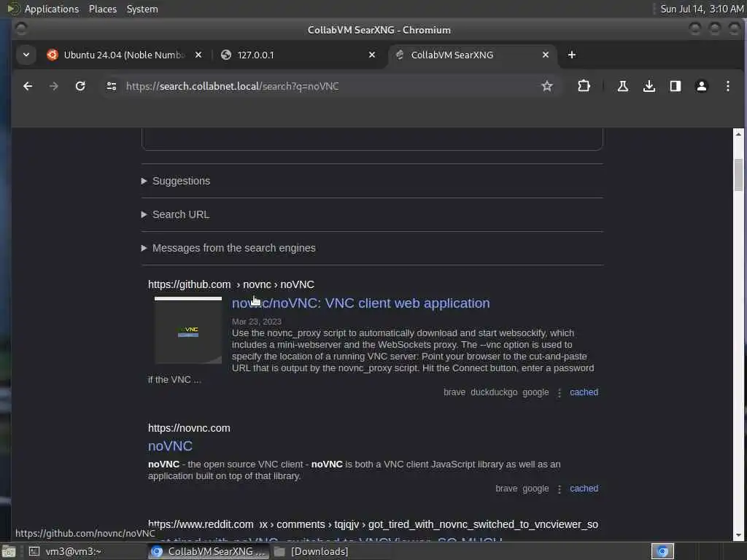Image resolution: width=747 pixels, height=560 pixels.
Task: Open the profile avatar menu
Action: (x=701, y=86)
